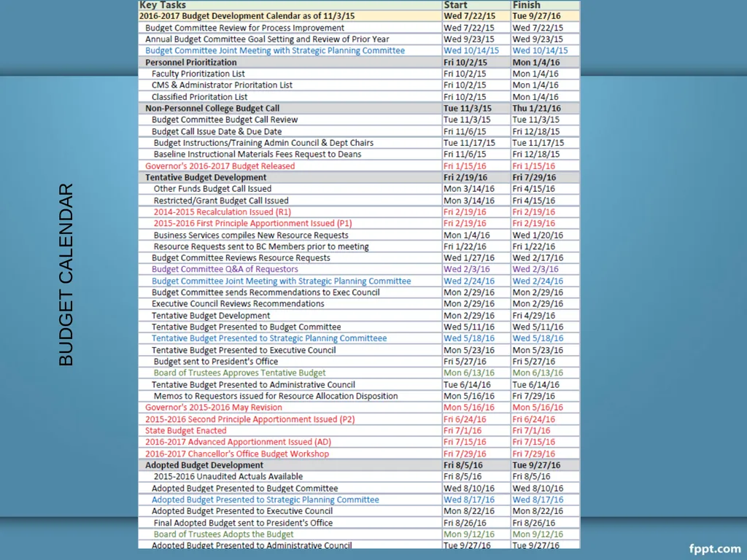Click the bold 'Tentative Budget Development' section heading
This screenshot has width=747, height=560.
pos(206,177)
